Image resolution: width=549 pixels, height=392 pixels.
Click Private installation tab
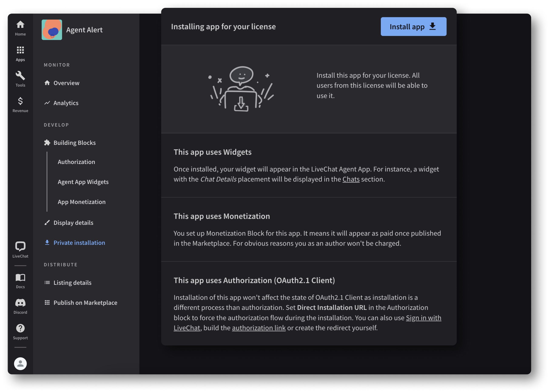(x=79, y=242)
